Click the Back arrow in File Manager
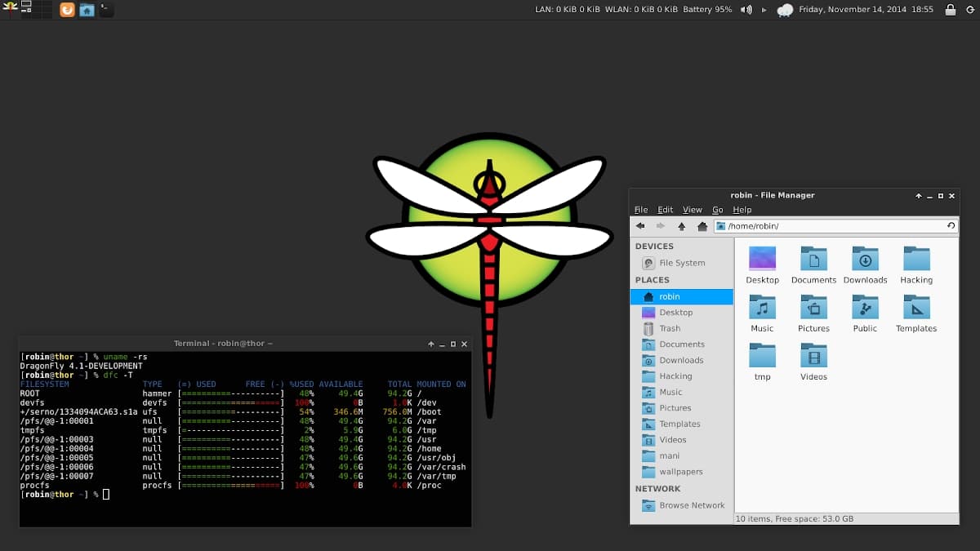The image size is (980, 551). pos(640,226)
